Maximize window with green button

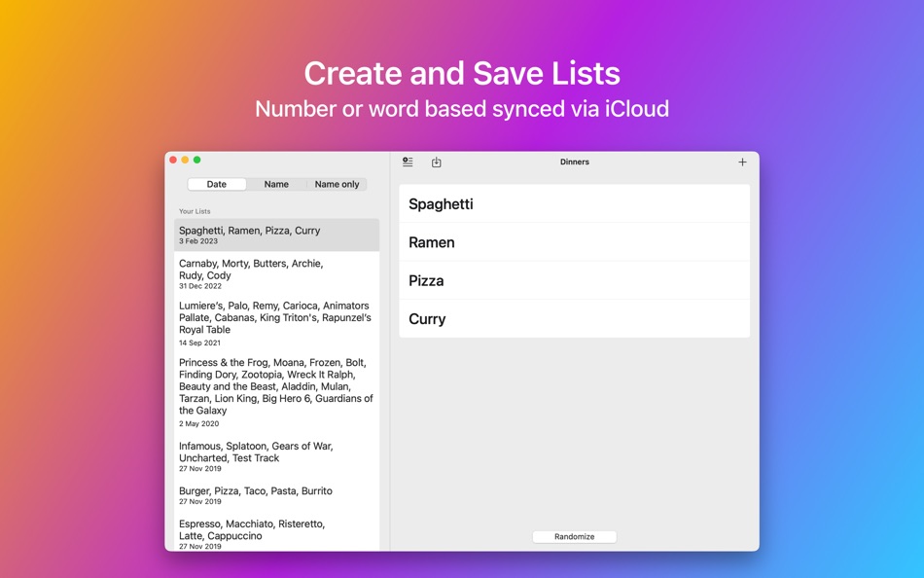coord(196,160)
